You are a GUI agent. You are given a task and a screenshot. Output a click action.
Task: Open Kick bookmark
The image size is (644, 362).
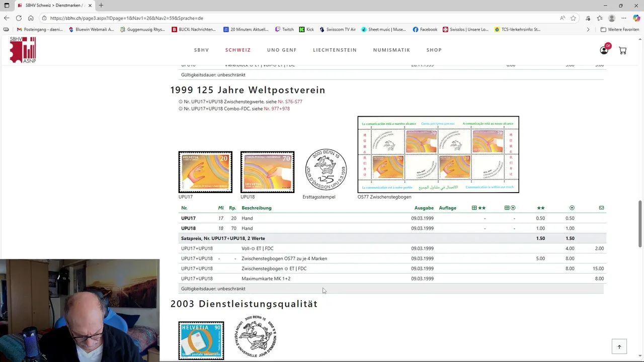click(306, 30)
